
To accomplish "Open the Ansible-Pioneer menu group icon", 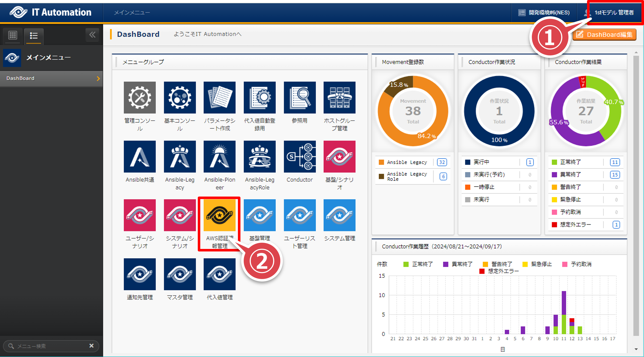I will pyautogui.click(x=220, y=157).
